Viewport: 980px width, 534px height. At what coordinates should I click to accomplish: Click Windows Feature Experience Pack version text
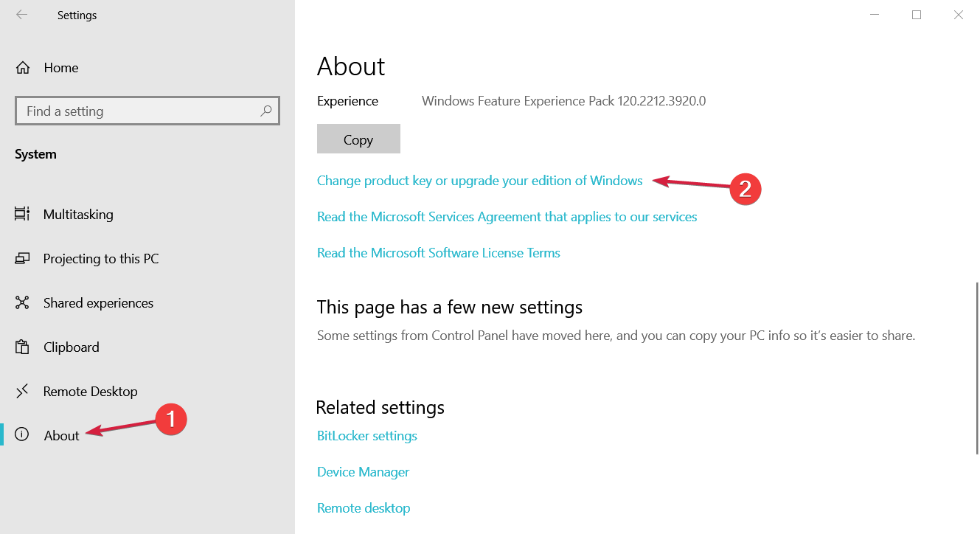click(x=563, y=101)
